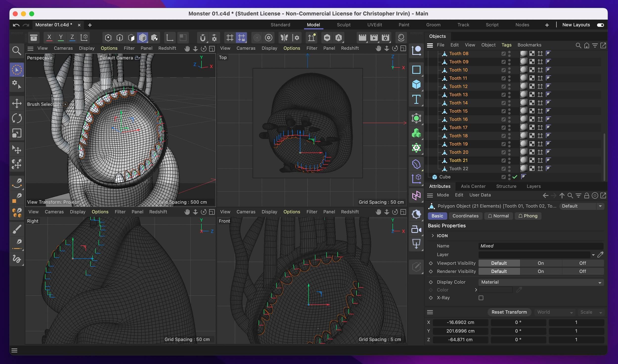Select the Scale tool in the left palette
Image resolution: width=618 pixels, height=364 pixels.
pyautogui.click(x=17, y=133)
